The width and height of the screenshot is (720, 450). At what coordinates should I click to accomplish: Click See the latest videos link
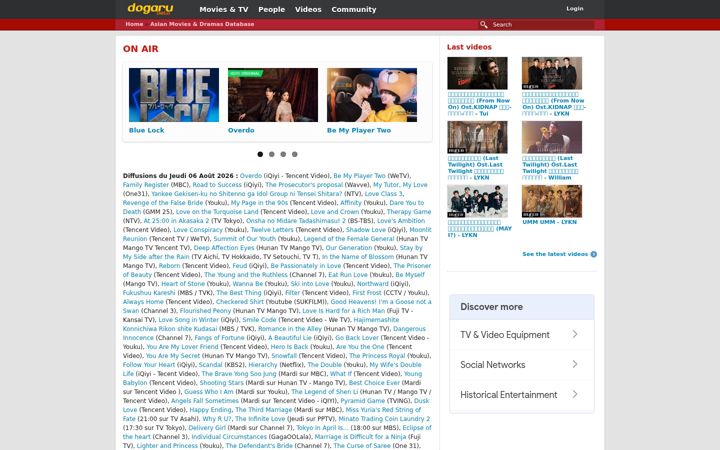pos(555,254)
